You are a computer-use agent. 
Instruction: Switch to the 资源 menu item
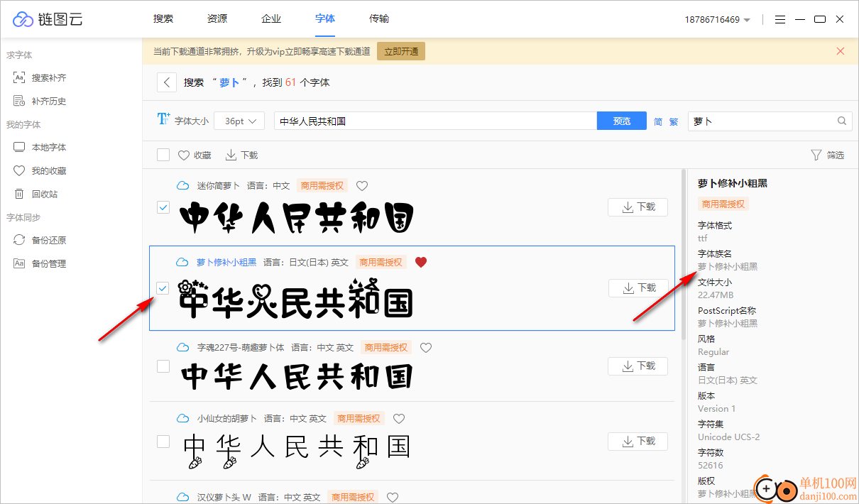[x=217, y=19]
